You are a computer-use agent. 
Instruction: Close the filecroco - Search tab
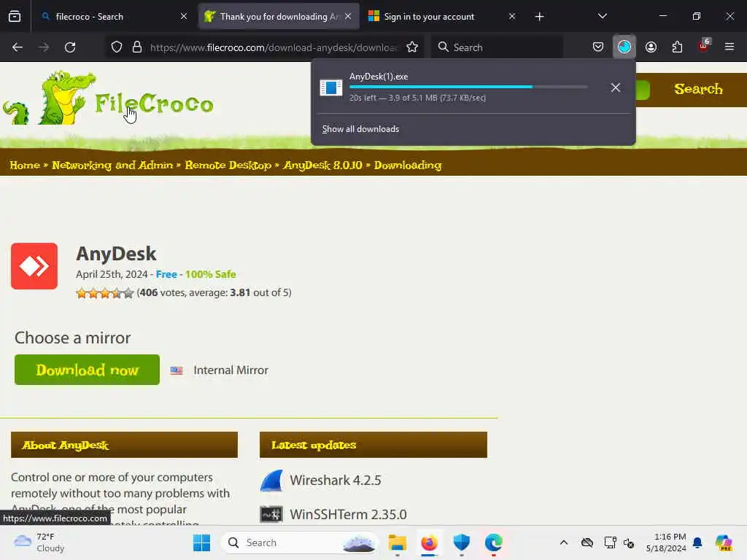(184, 17)
